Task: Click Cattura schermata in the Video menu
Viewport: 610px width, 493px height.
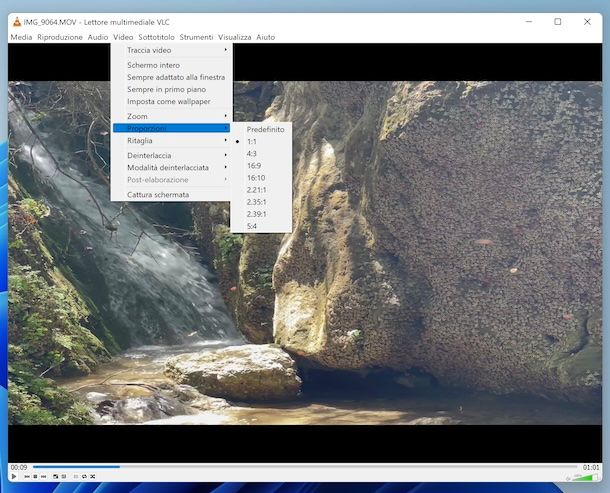Action: pos(158,195)
